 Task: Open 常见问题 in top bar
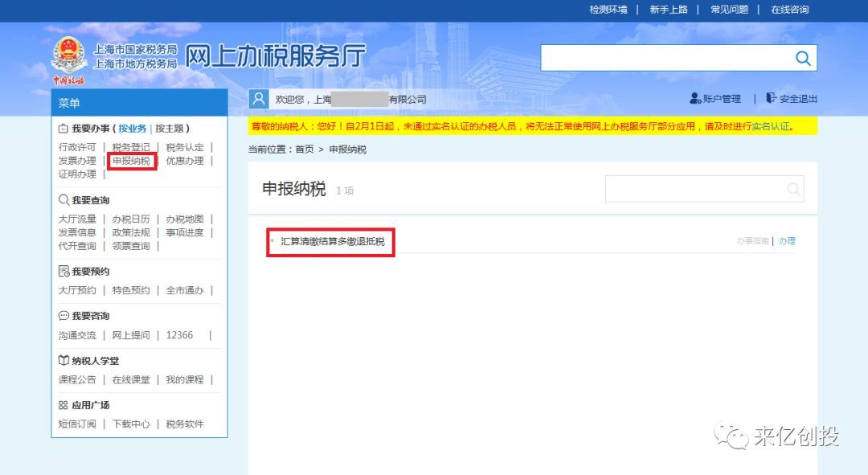click(729, 10)
